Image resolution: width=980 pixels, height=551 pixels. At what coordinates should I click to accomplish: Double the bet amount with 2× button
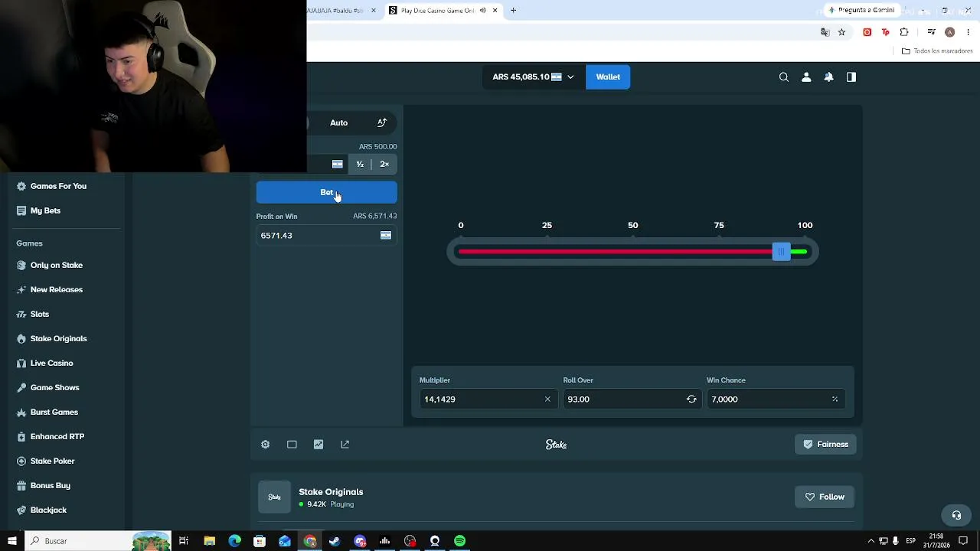click(x=384, y=164)
